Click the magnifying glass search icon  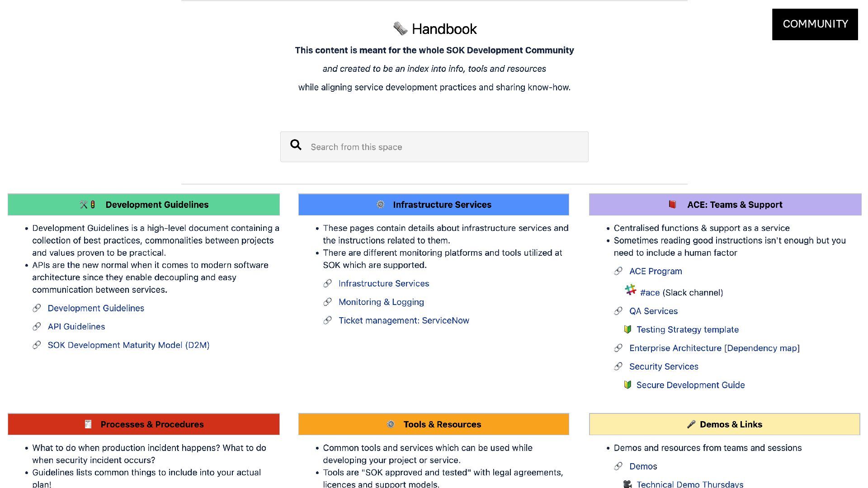tap(296, 145)
